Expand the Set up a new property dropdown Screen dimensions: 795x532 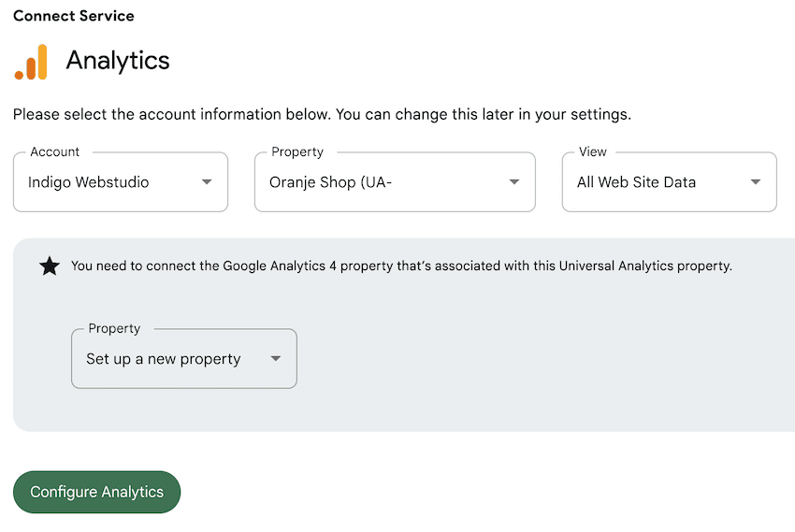[184, 359]
